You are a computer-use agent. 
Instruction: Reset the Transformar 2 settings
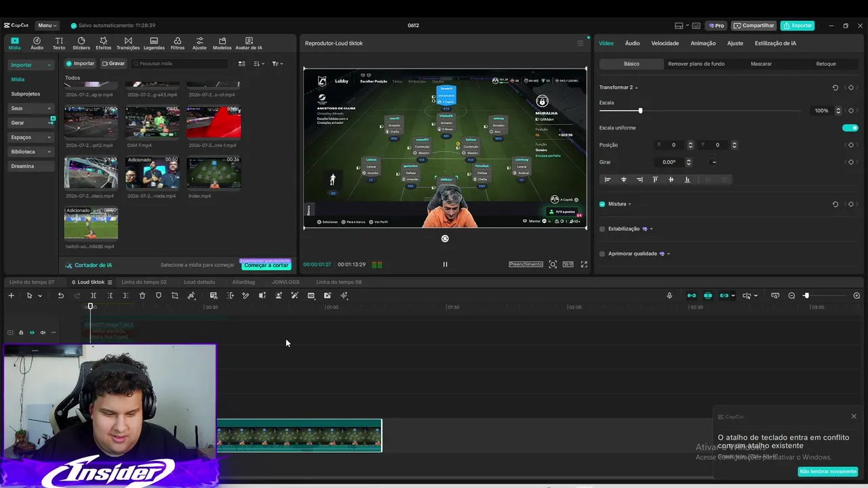(x=835, y=87)
